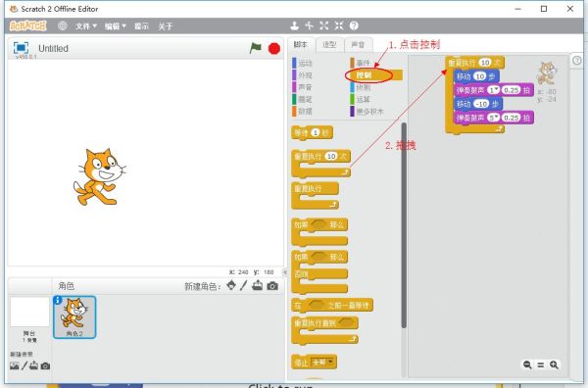Click the 在 之前一直等待 block
The width and height of the screenshot is (588, 388).
point(332,305)
